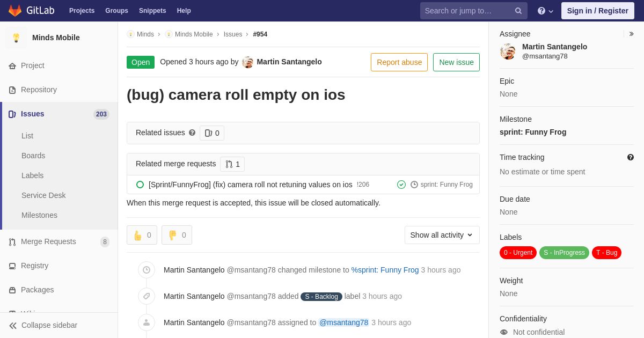Click the search magnifier icon
Image resolution: width=644 pixels, height=338 pixels.
coord(518,11)
